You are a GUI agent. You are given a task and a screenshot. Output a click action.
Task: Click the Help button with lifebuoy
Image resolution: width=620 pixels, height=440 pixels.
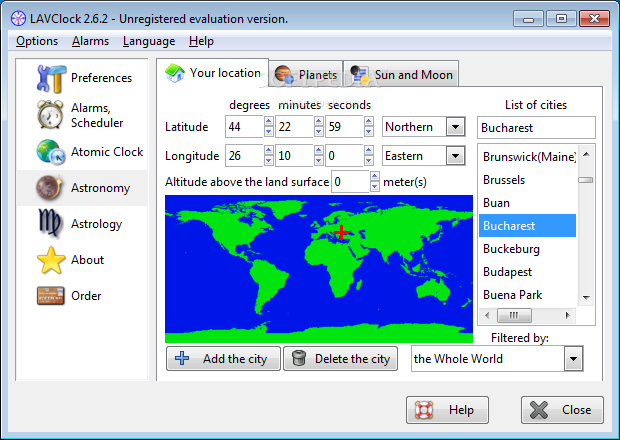[447, 410]
